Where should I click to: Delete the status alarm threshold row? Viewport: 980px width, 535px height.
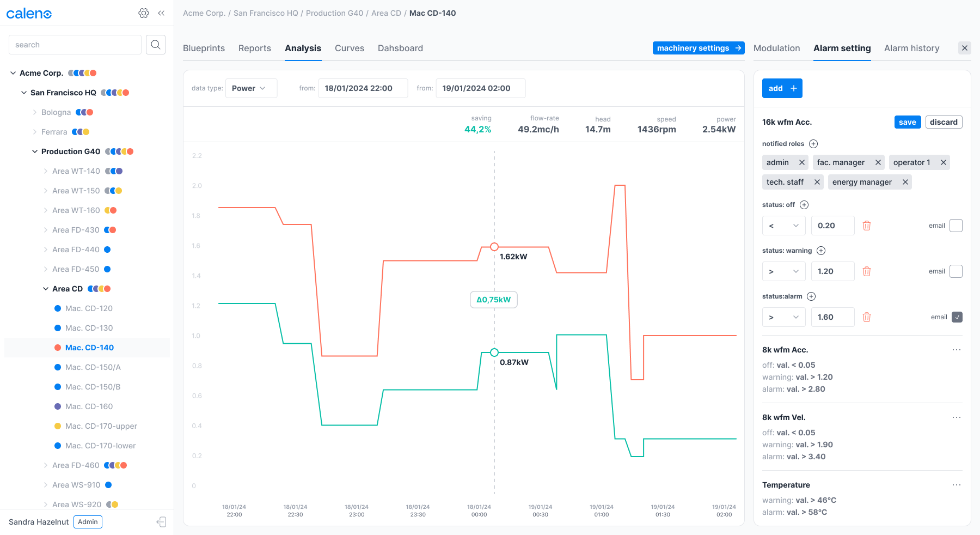coord(867,317)
